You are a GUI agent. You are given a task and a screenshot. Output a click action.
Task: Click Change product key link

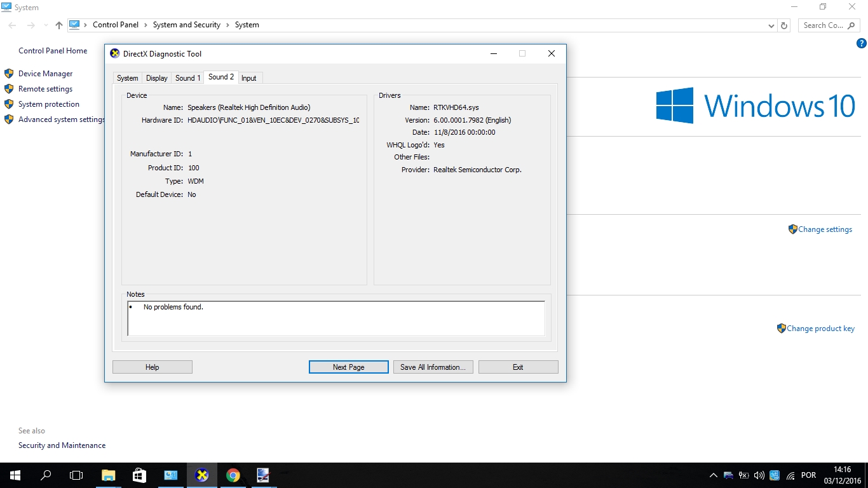pos(820,329)
